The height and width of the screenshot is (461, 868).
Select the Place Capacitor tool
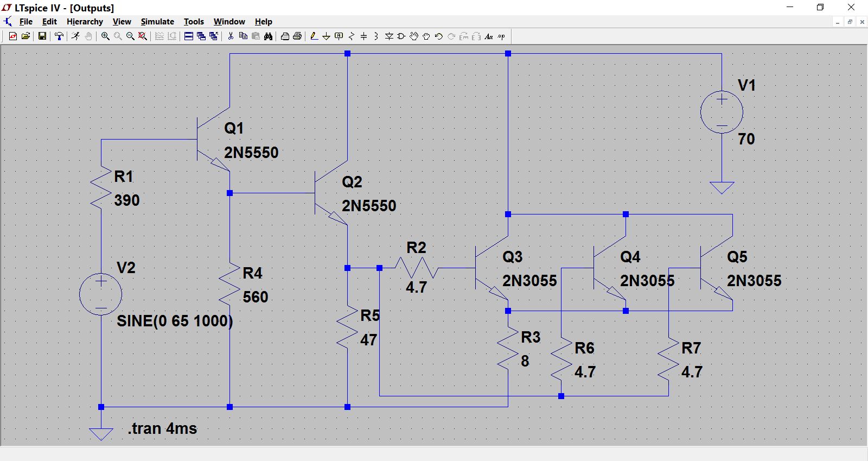point(364,36)
